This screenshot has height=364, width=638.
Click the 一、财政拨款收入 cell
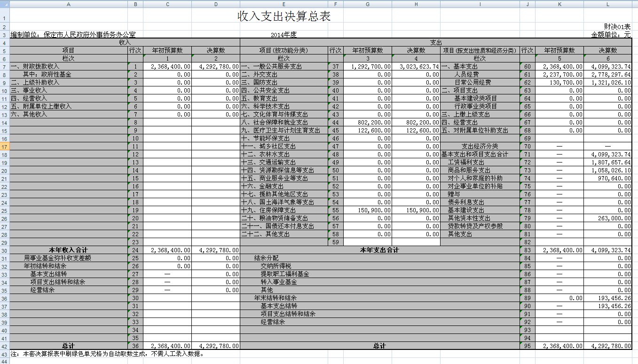coord(69,67)
